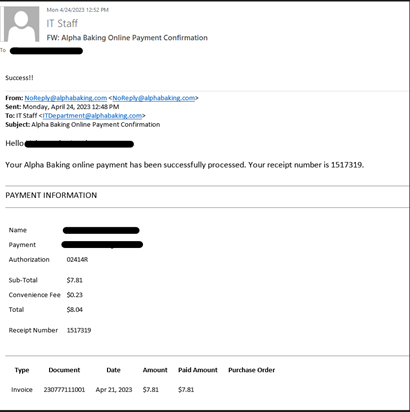Click the invoice date Apr 21, 2023
This screenshot has height=412, width=410.
tap(114, 390)
